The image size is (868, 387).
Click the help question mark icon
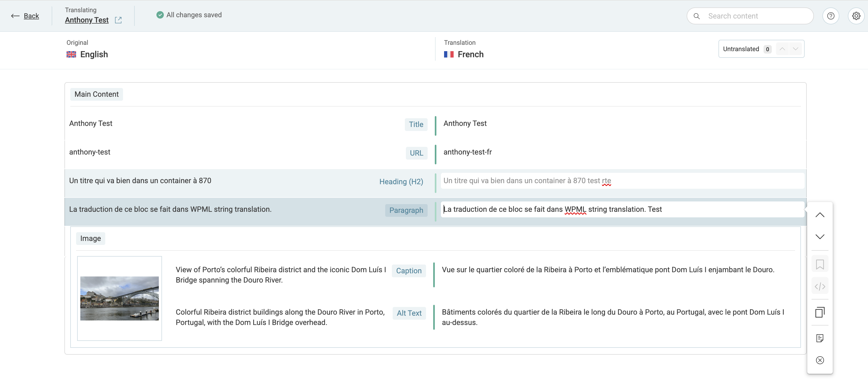(x=831, y=16)
